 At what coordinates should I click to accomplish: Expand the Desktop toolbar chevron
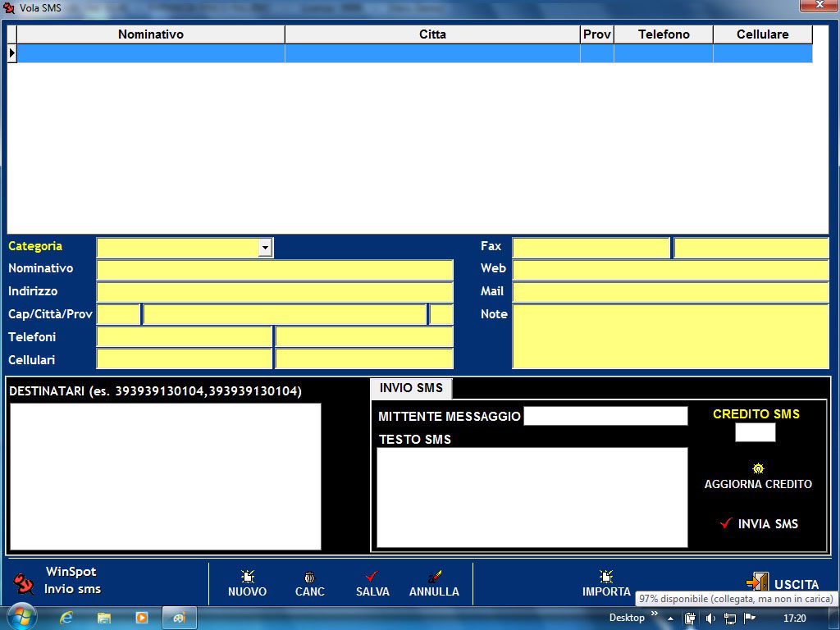tap(655, 614)
